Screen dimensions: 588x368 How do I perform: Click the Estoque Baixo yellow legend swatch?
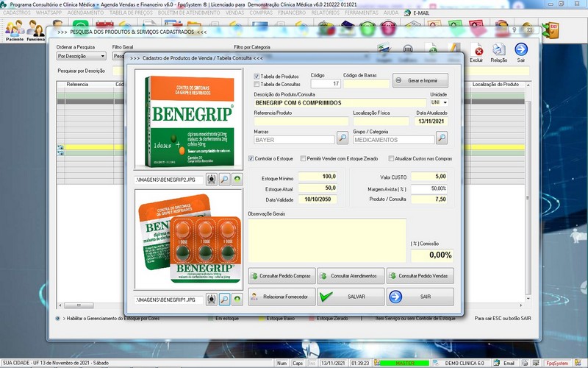coord(262,319)
